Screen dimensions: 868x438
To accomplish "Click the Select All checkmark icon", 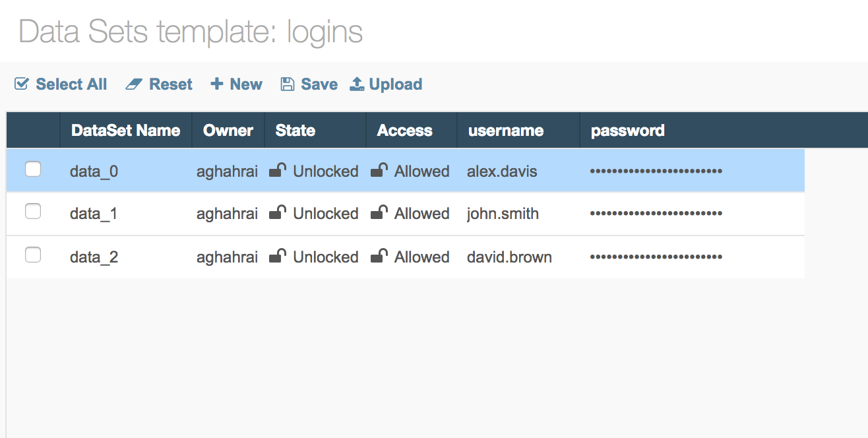I will click(x=22, y=84).
